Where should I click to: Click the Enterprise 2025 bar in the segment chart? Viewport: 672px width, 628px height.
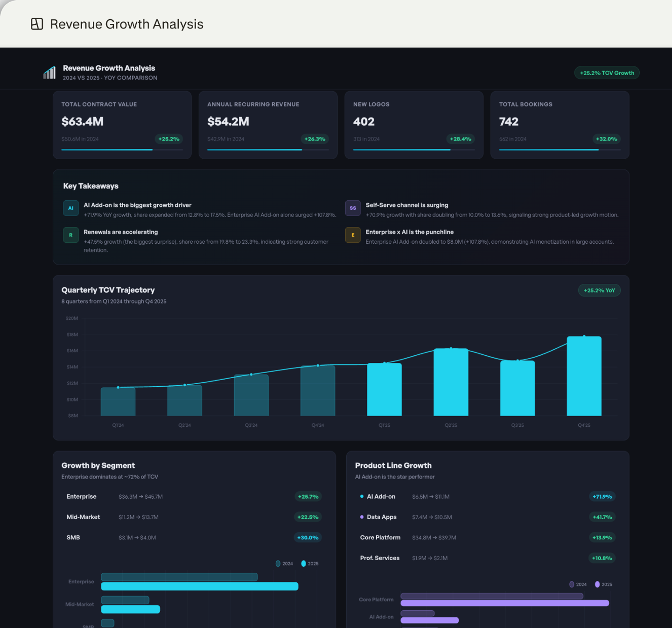(x=200, y=586)
